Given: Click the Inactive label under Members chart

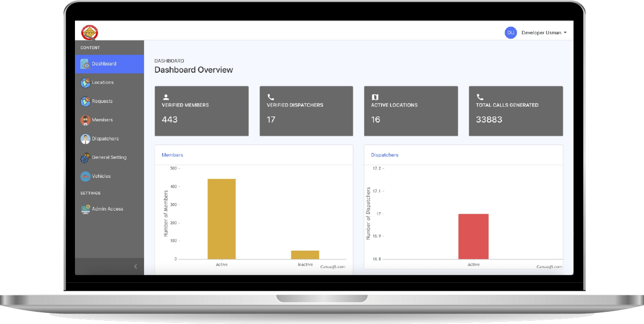Looking at the screenshot, I should (305, 264).
